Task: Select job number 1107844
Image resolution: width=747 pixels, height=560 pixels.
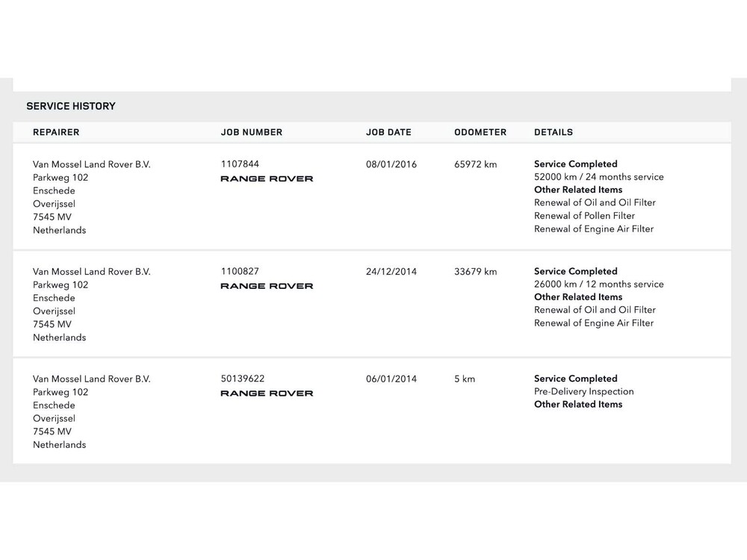Action: pos(240,164)
